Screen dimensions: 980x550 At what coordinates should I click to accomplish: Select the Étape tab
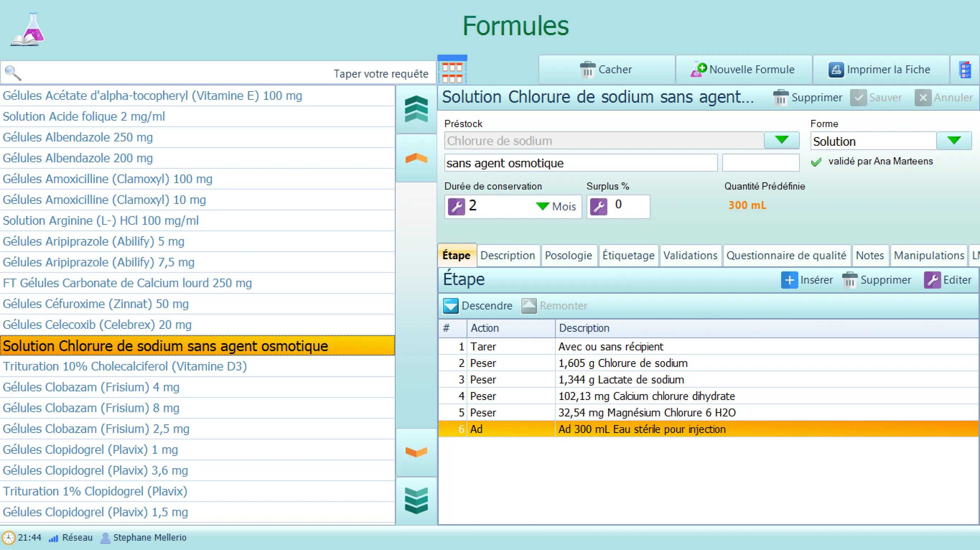(457, 255)
